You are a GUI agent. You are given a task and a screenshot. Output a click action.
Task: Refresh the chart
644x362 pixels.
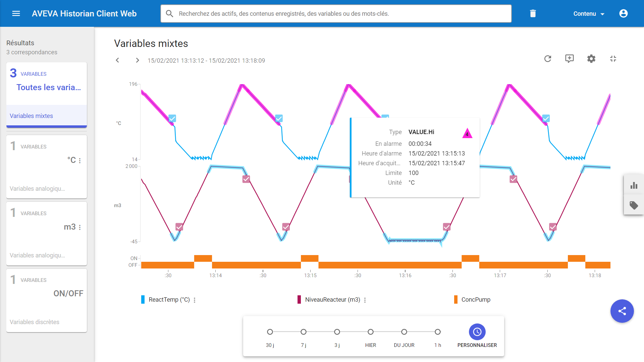click(548, 59)
